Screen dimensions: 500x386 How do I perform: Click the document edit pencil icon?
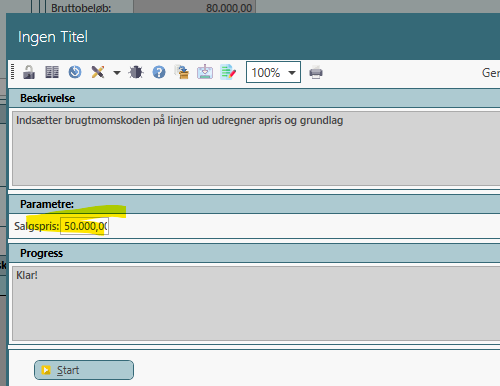(x=228, y=72)
